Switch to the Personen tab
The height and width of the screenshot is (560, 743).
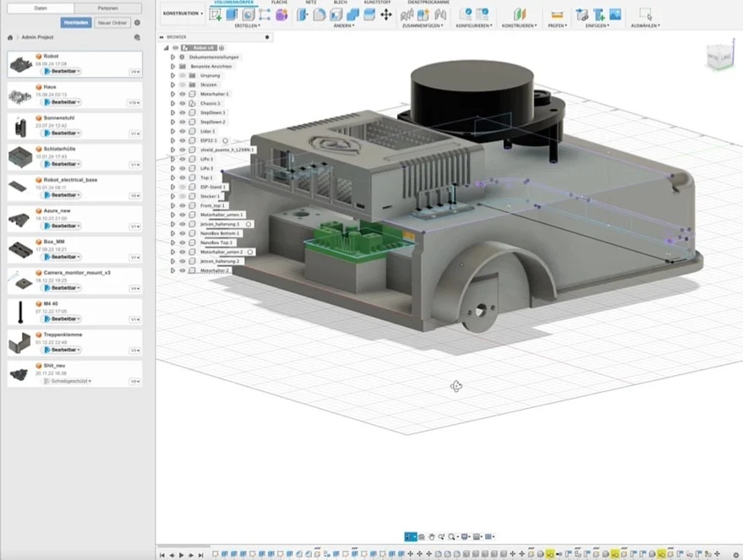coord(108,8)
